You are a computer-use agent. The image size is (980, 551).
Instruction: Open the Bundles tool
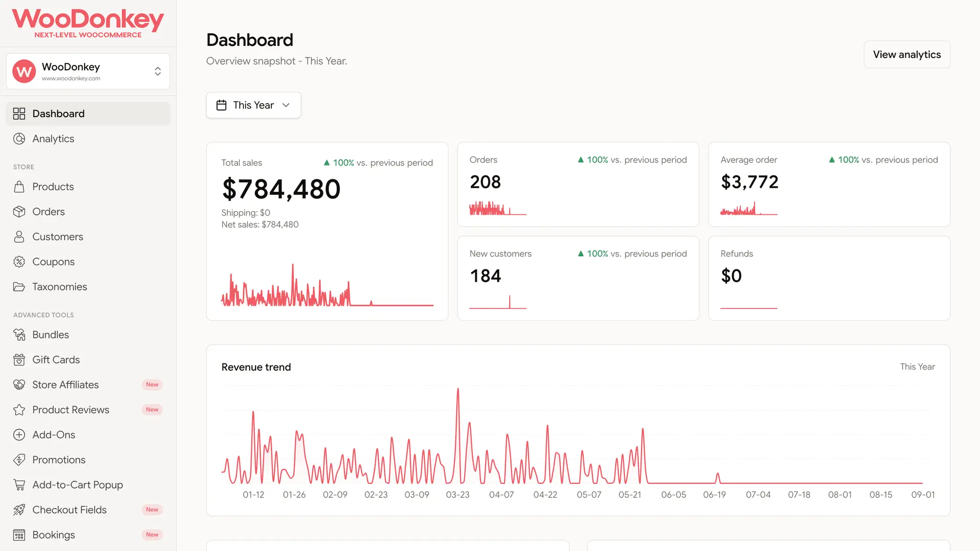[88, 335]
